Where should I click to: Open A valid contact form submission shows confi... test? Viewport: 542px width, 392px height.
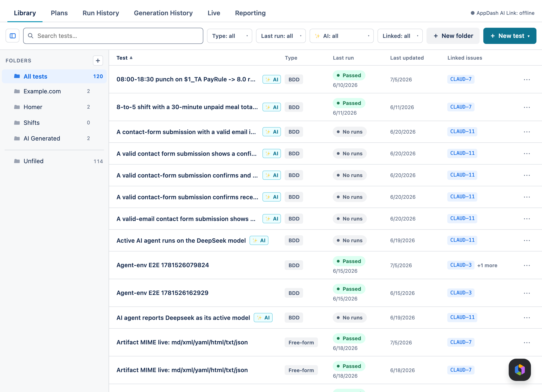[x=187, y=153]
